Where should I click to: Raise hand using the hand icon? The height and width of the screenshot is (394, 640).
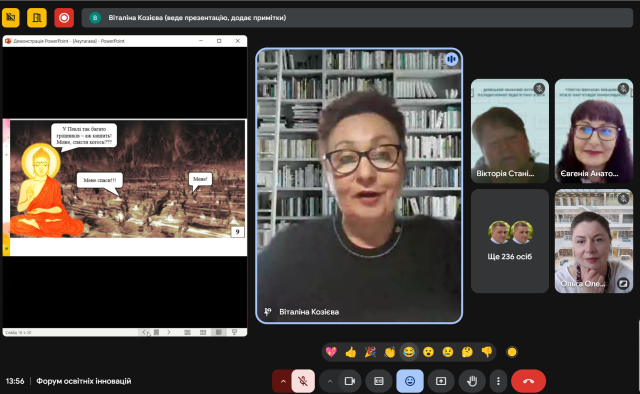[472, 381]
